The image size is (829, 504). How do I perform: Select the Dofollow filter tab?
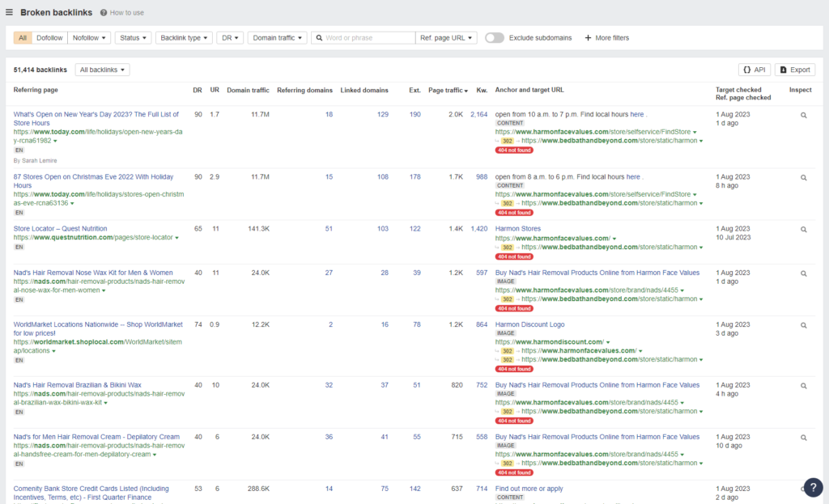coord(50,37)
